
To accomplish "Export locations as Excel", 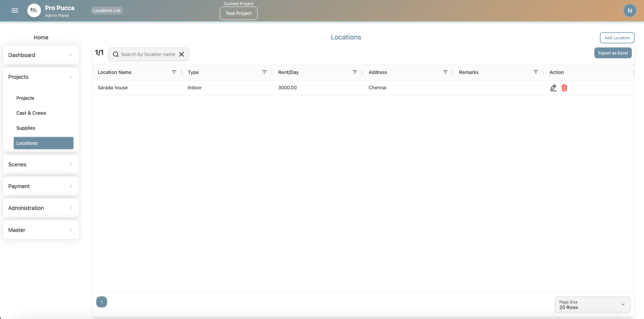I will pos(613,53).
